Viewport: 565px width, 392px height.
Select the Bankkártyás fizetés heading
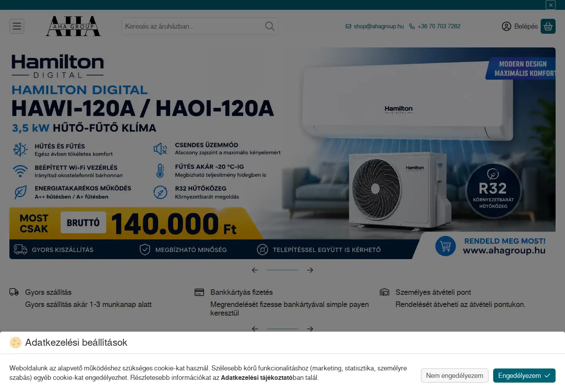[241, 292]
